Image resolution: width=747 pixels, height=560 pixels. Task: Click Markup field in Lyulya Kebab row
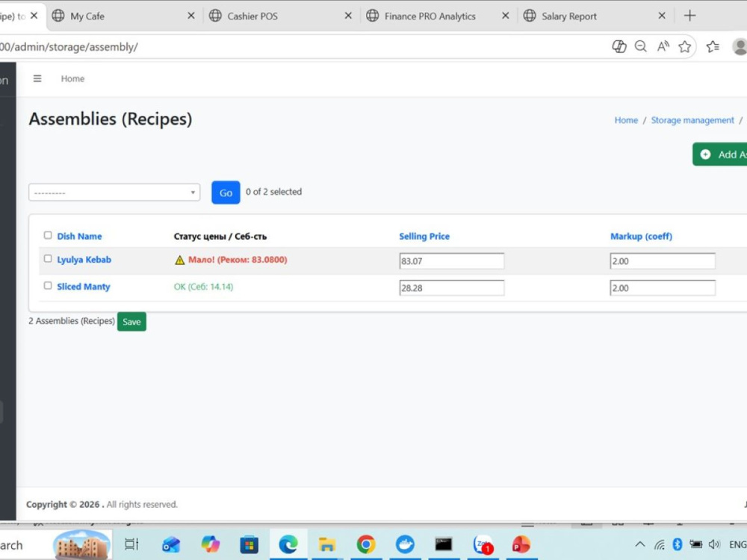(x=662, y=261)
